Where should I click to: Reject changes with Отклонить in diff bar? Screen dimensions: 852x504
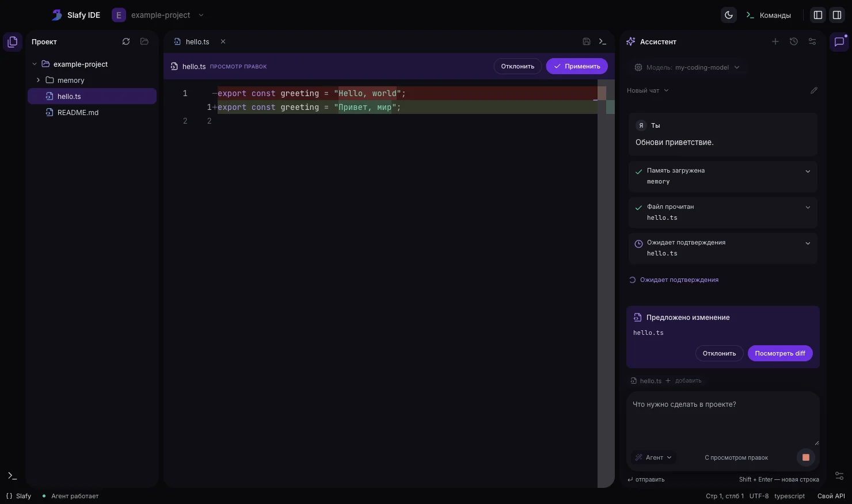[x=518, y=66]
